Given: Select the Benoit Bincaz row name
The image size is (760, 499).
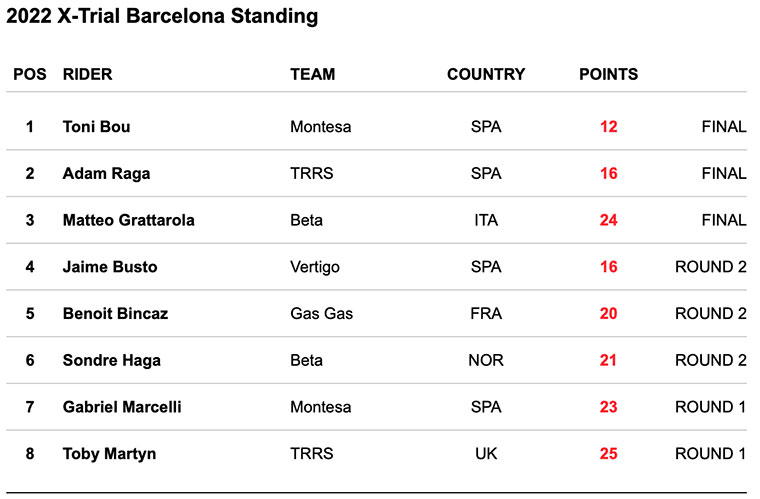Looking at the screenshot, I should point(115,313).
